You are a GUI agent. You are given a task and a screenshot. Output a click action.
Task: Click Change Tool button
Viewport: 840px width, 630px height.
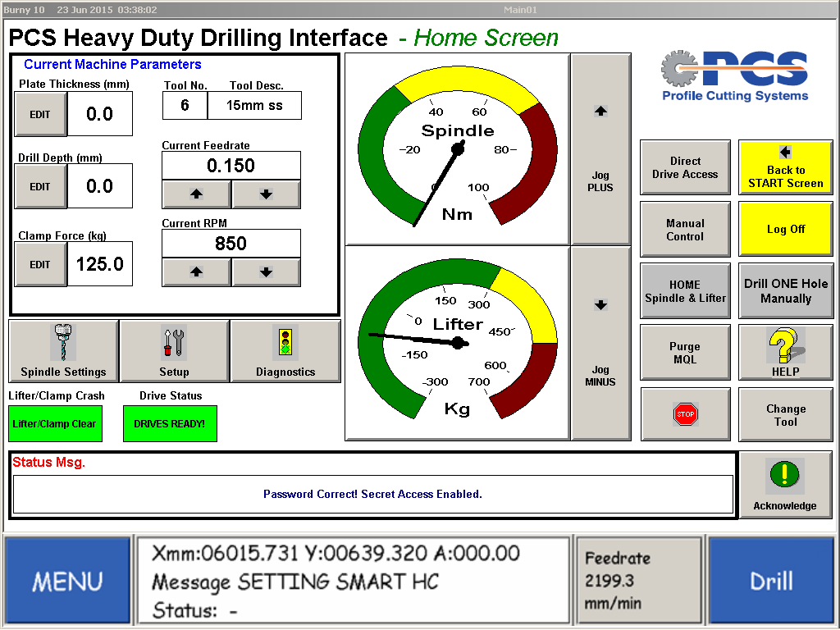coord(785,414)
